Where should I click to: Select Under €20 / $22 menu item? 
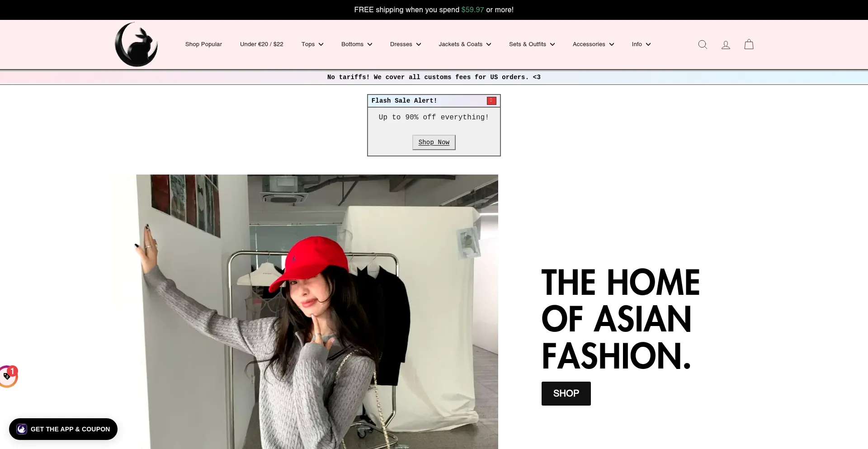click(261, 44)
